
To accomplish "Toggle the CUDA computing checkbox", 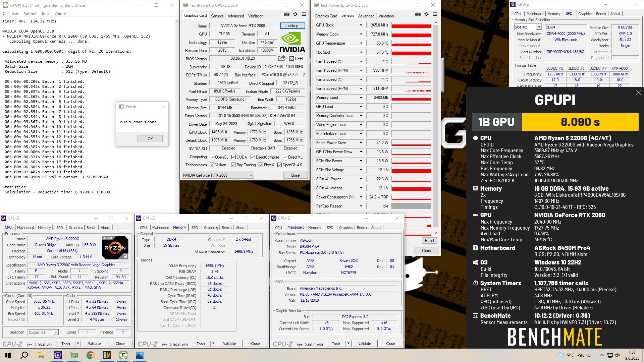I will pos(233,157).
